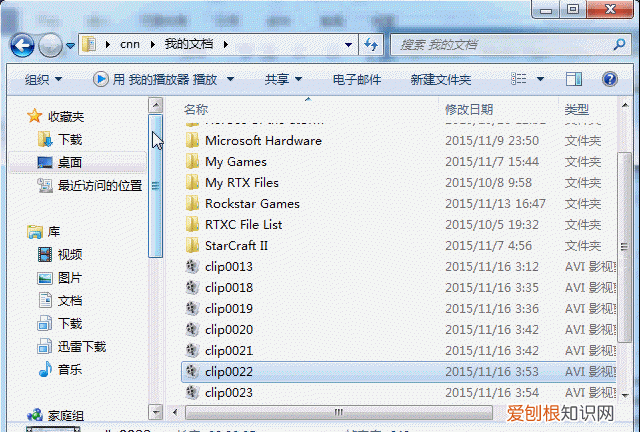Screen dimensions: 640x432
Task: Open the 组织 menu
Action: tap(43, 79)
